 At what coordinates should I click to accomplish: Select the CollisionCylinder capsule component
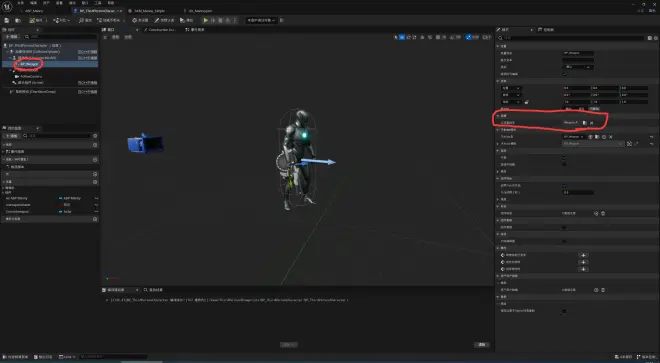pyautogui.click(x=37, y=51)
